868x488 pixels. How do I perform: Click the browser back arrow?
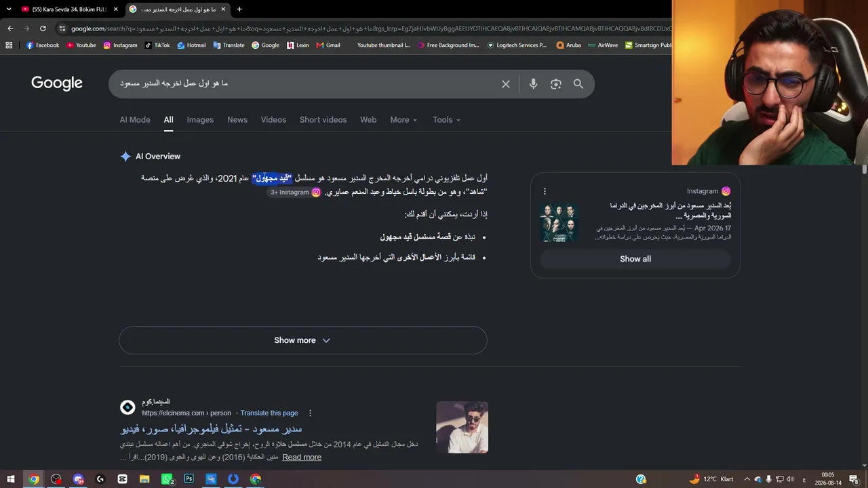point(10,28)
